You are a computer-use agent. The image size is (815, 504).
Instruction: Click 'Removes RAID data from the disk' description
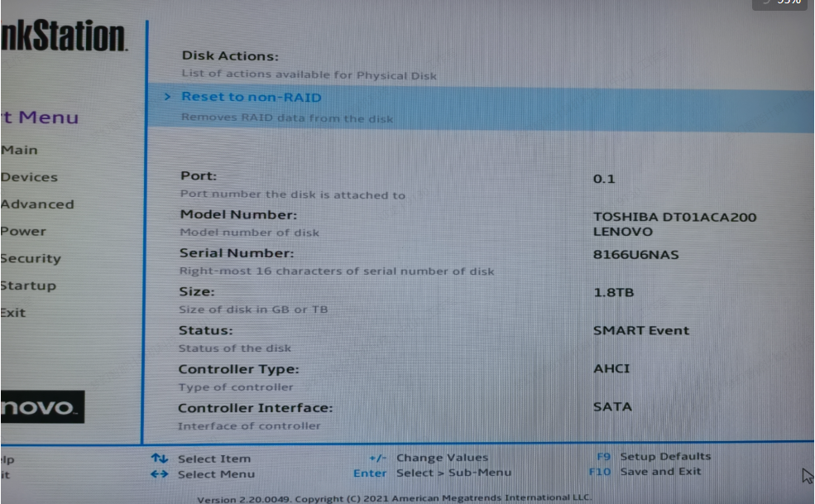click(x=287, y=118)
